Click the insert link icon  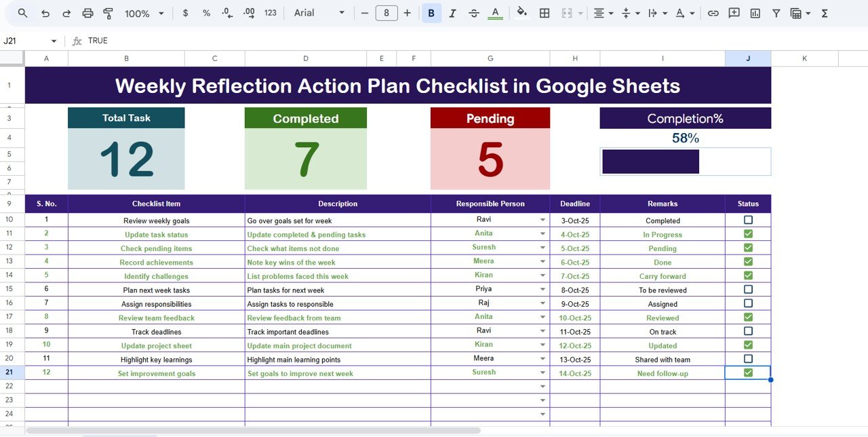713,13
